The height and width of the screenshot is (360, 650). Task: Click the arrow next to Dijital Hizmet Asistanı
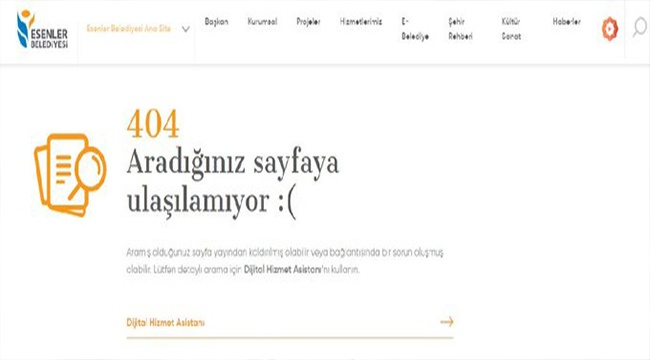[447, 322]
